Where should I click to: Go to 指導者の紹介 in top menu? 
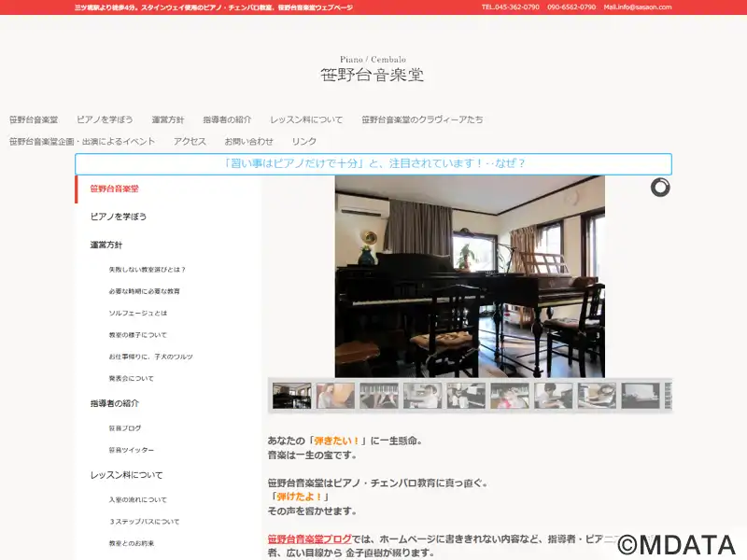(227, 119)
